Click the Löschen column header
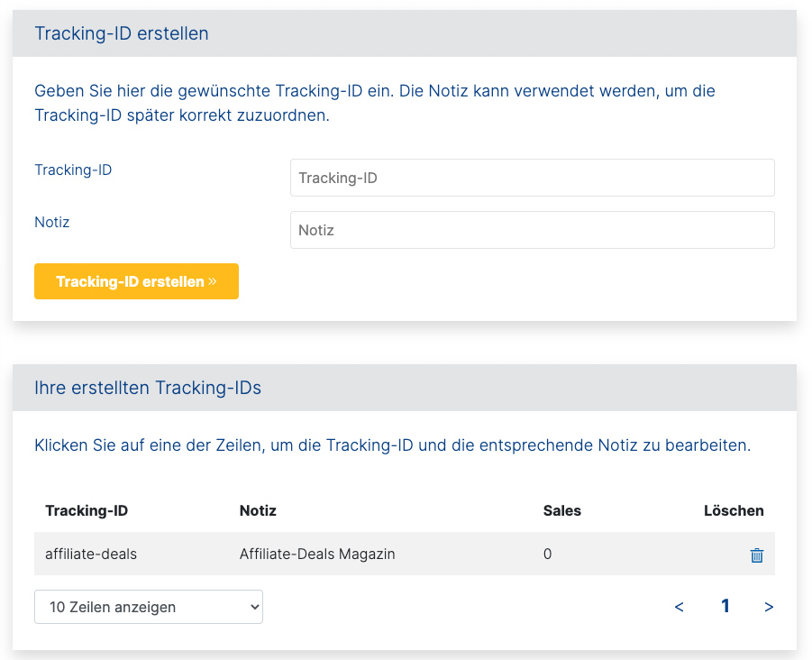 pyautogui.click(x=734, y=510)
